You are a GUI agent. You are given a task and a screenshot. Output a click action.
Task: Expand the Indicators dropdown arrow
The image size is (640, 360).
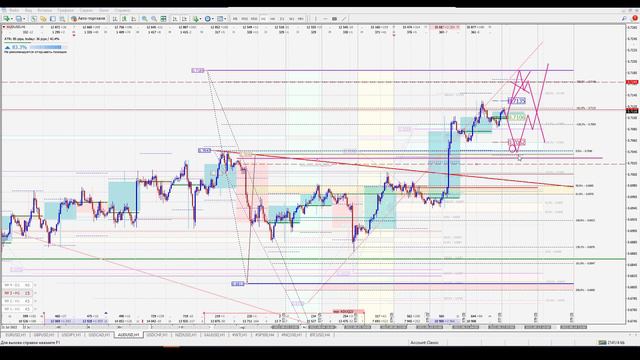tap(201, 19)
